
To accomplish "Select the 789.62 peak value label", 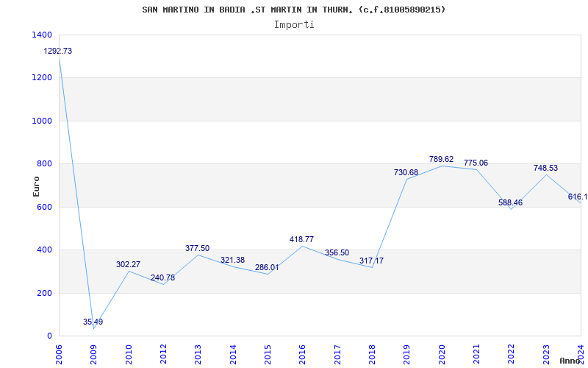I will point(442,159).
